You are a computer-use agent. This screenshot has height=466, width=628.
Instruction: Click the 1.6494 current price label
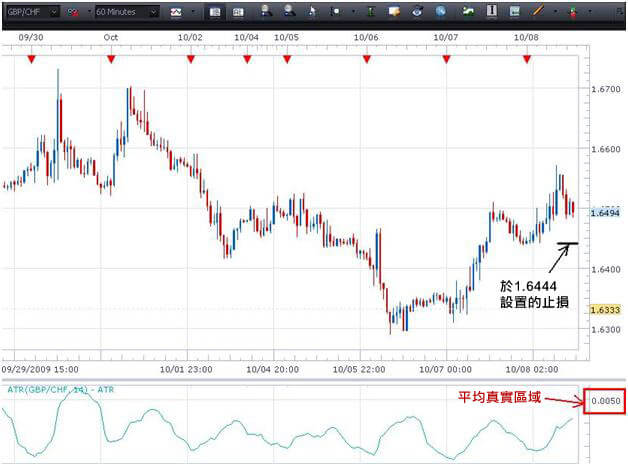point(605,213)
